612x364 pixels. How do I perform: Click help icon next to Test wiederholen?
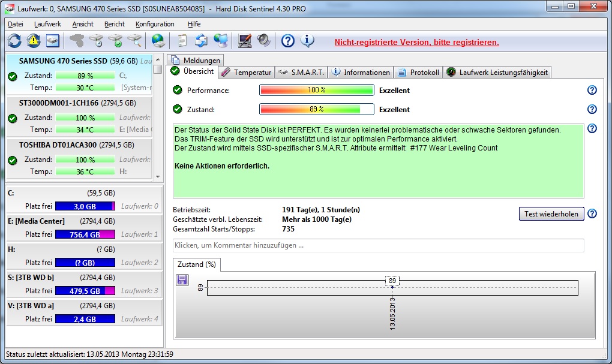592,214
